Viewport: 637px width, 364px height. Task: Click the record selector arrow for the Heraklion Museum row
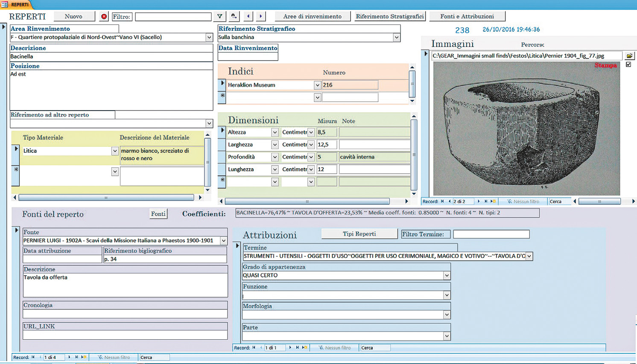[x=222, y=84]
